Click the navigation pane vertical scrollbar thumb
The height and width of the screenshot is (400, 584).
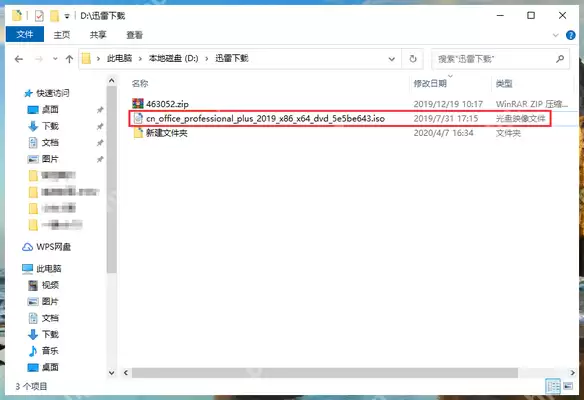click(x=111, y=180)
